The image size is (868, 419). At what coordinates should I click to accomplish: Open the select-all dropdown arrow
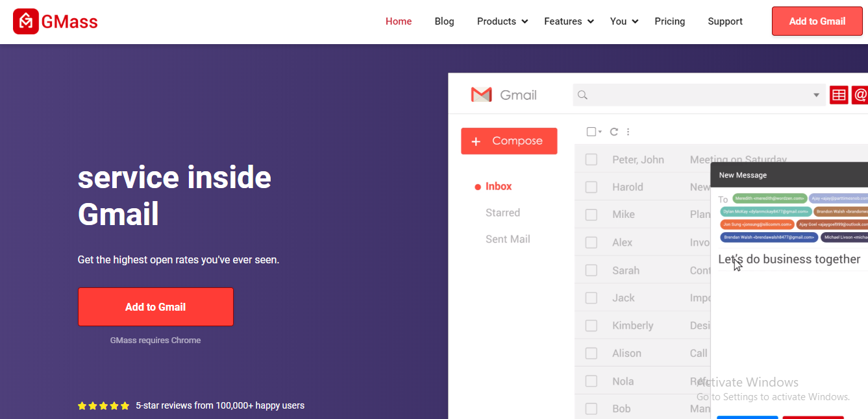coord(600,132)
